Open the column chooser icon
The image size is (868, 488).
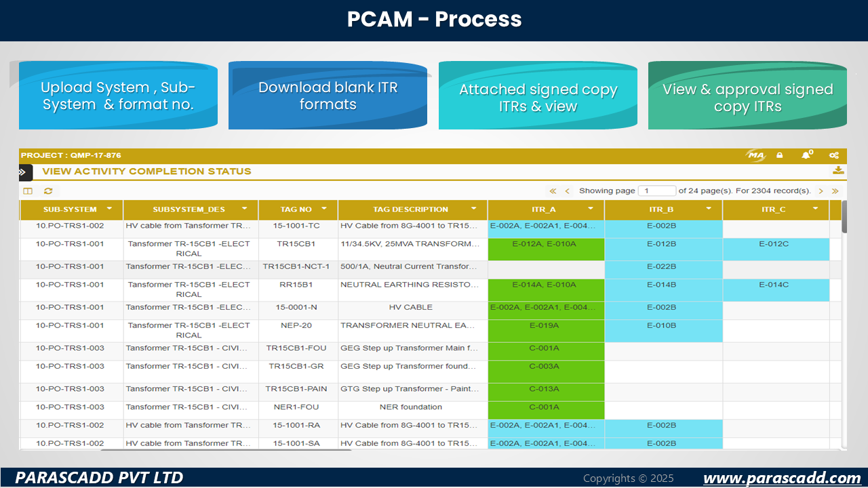(28, 191)
